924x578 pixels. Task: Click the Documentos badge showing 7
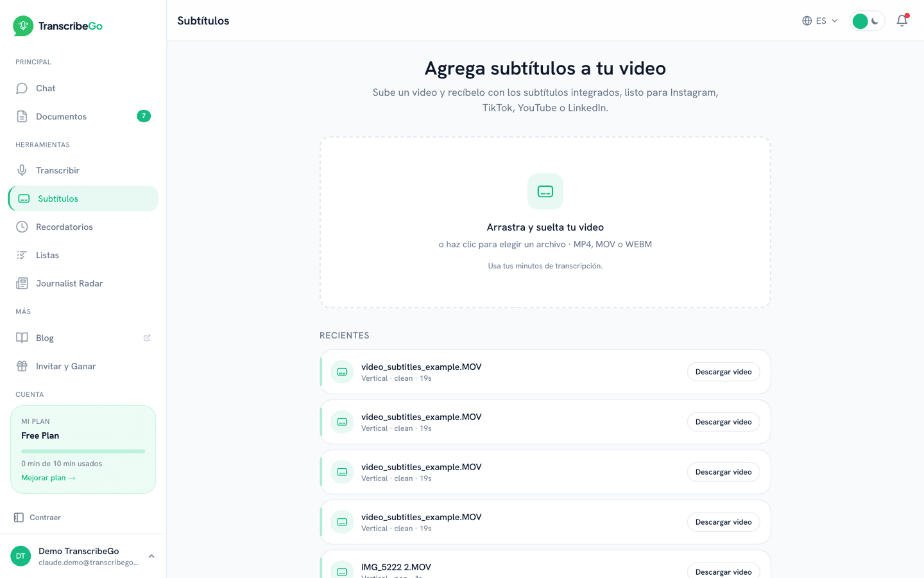click(144, 116)
